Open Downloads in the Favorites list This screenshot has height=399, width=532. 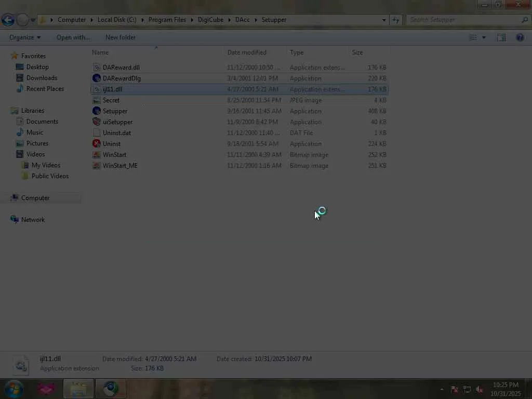pyautogui.click(x=42, y=78)
